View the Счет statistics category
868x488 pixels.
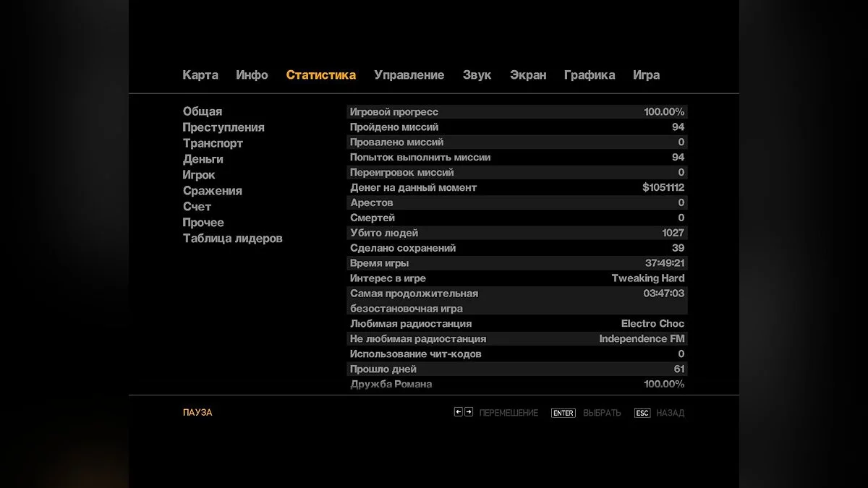tap(196, 206)
